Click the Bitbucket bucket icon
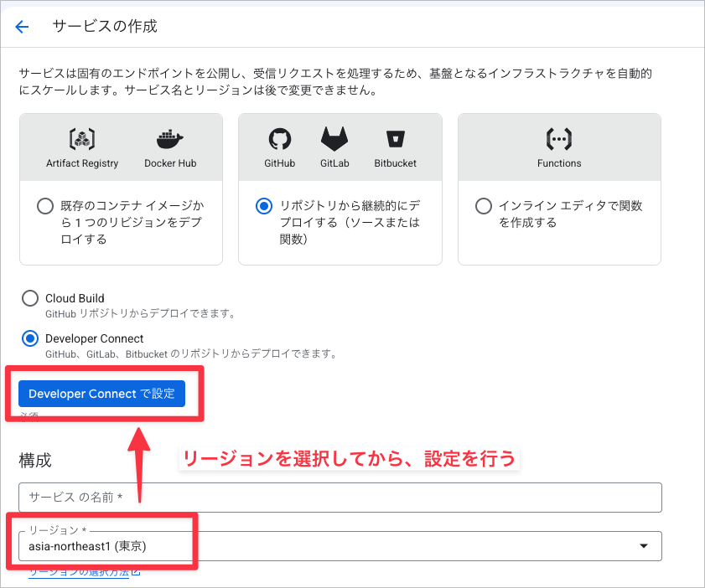This screenshot has height=588, width=705. click(x=396, y=139)
